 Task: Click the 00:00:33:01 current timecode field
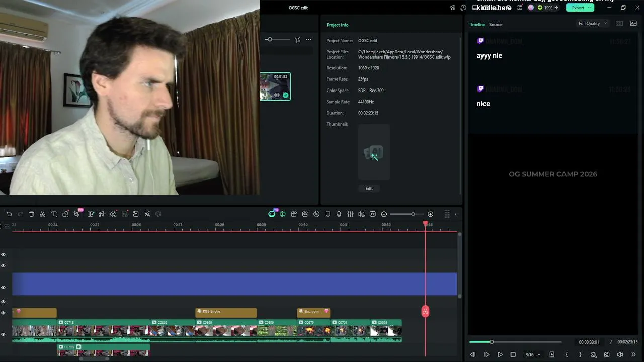(x=589, y=342)
